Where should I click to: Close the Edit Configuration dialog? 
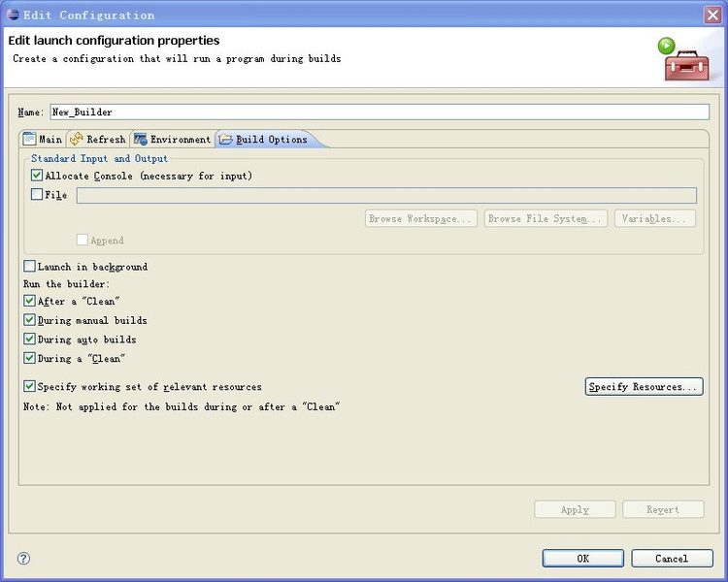(x=712, y=15)
